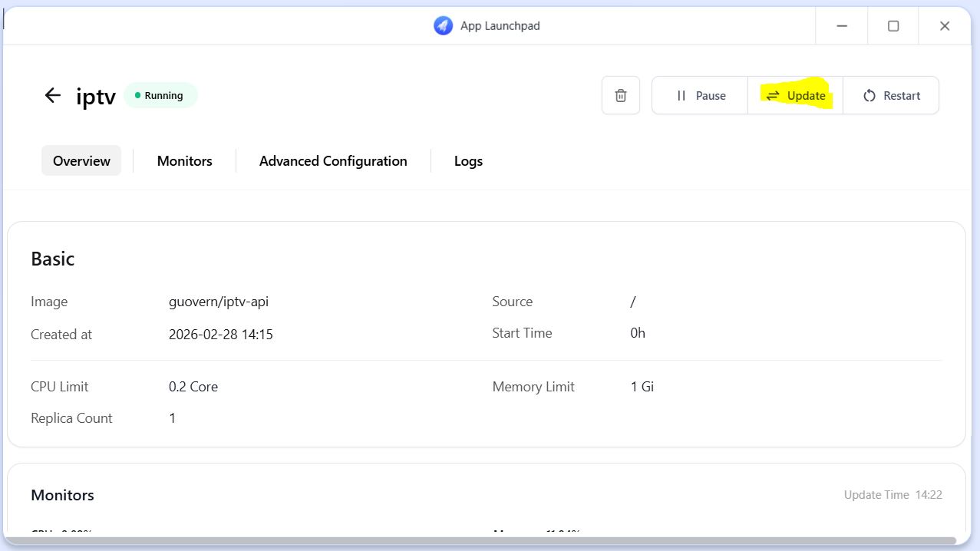980x551 pixels.
Task: Click the 0.2 Core CPU limit value
Action: [193, 387]
